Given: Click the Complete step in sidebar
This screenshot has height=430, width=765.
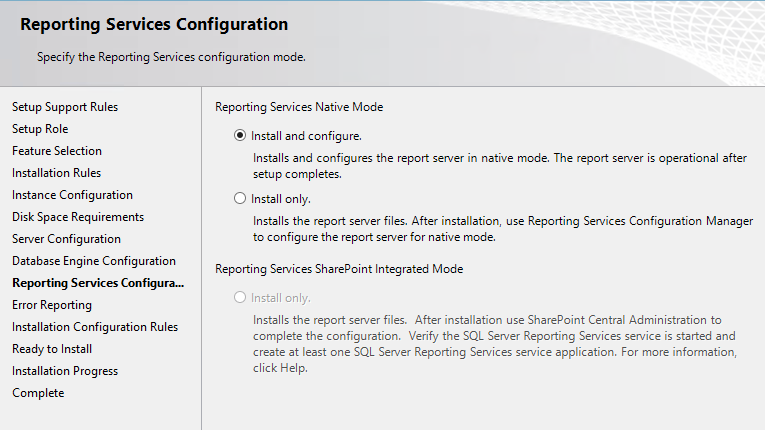Looking at the screenshot, I should 38,393.
